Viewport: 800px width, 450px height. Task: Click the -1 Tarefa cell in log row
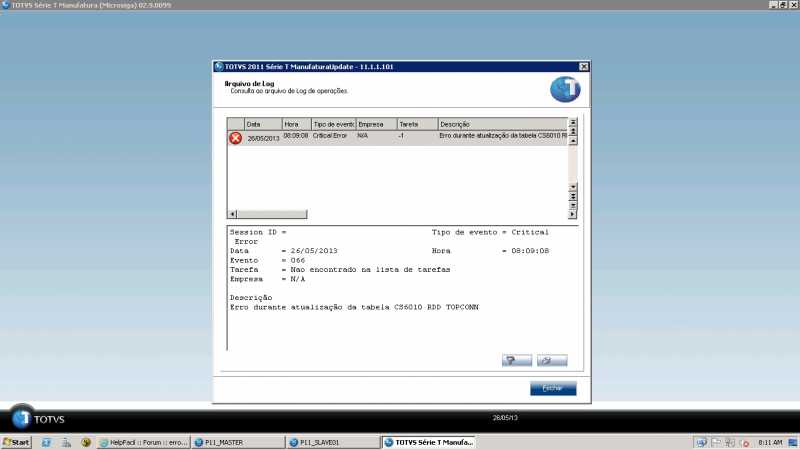(401, 136)
